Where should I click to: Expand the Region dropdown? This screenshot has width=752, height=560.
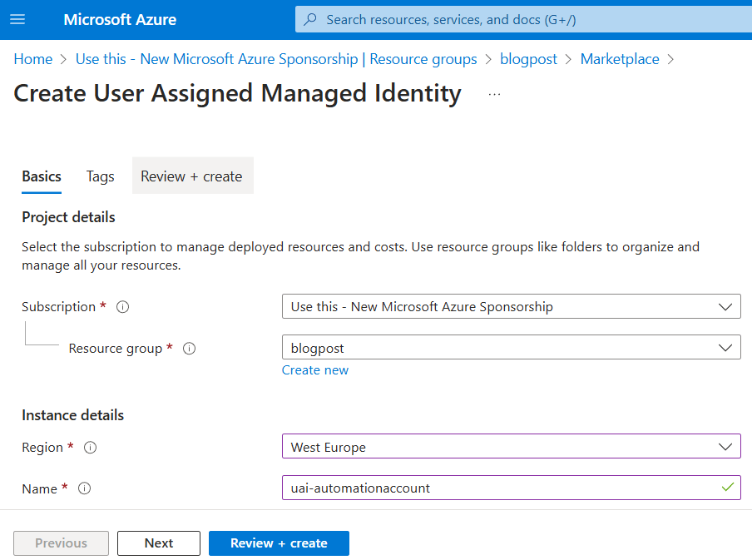click(x=511, y=447)
